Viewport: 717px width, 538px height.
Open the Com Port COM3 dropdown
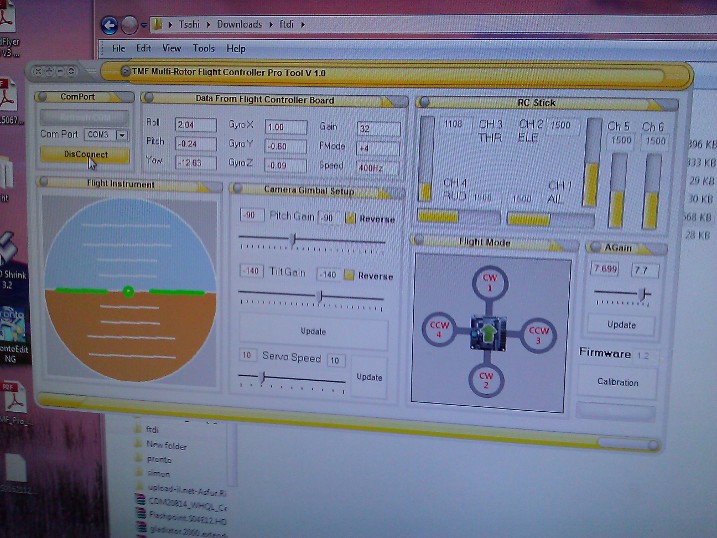click(122, 135)
